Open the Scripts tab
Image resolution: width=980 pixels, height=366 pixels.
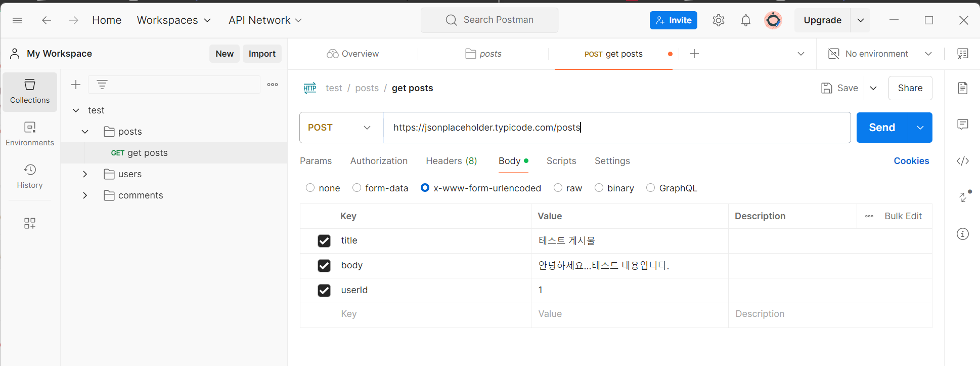click(561, 161)
